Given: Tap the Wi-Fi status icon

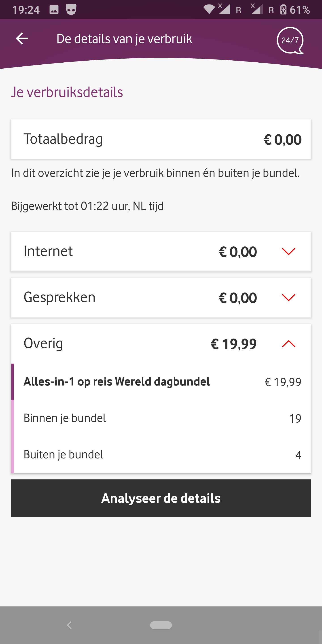Looking at the screenshot, I should 209,9.
